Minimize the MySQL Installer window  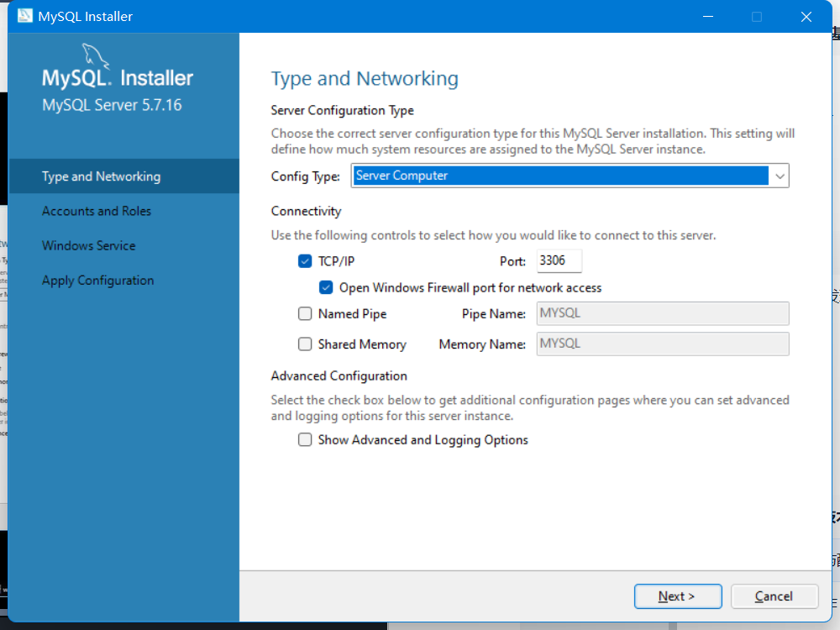[x=707, y=17]
